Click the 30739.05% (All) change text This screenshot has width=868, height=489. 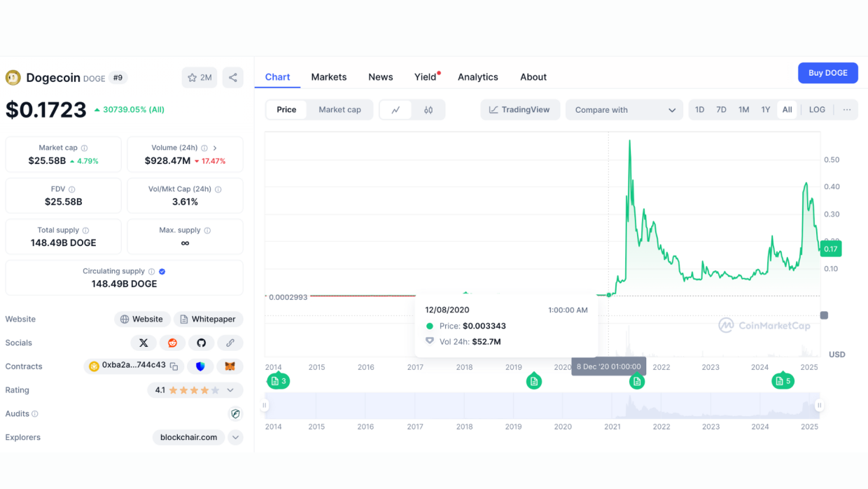(x=134, y=109)
